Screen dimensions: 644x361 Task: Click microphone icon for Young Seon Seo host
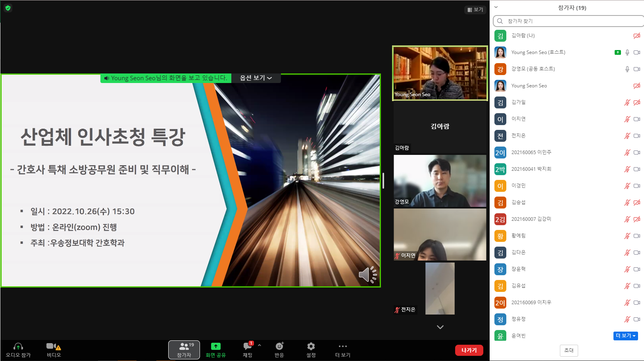[x=627, y=52]
